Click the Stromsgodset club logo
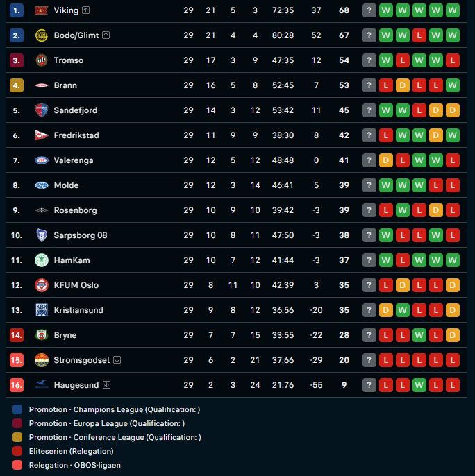475x476 pixels. click(x=41, y=360)
